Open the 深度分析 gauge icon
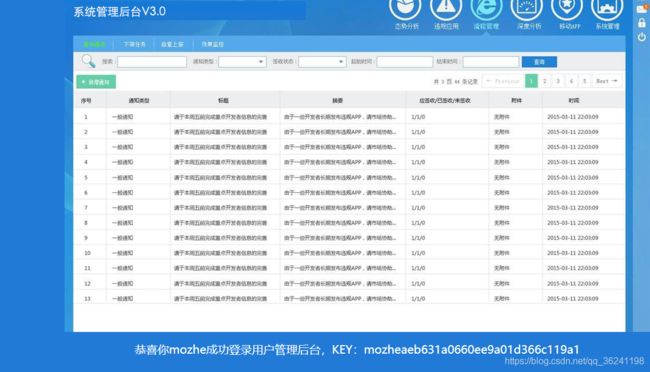Image resolution: width=650 pixels, height=372 pixels. pyautogui.click(x=526, y=7)
